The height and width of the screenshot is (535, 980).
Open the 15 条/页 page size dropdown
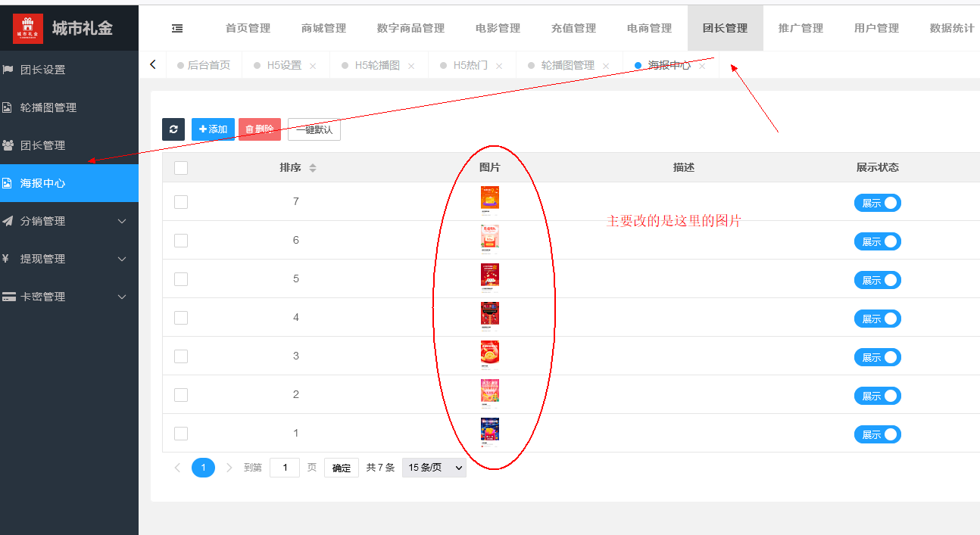[434, 468]
